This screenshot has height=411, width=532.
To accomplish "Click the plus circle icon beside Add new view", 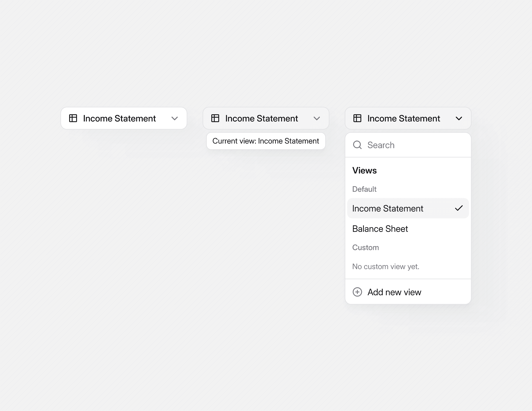I will pyautogui.click(x=357, y=292).
